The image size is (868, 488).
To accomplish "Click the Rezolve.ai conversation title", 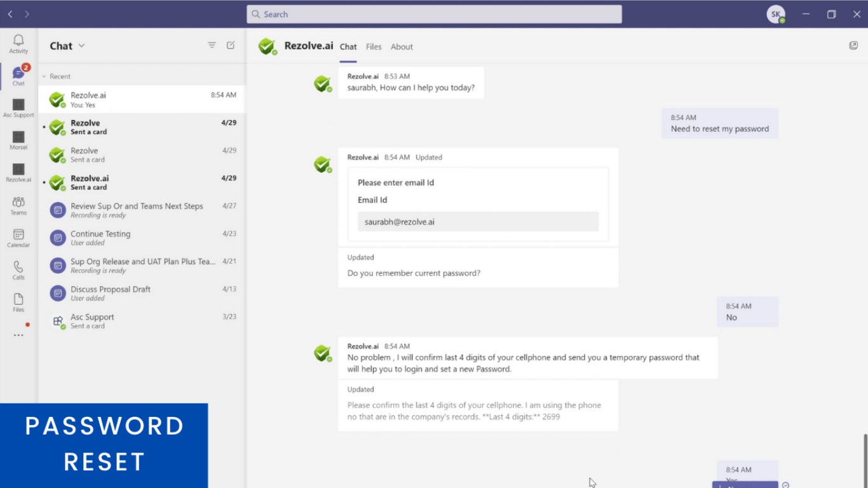I will (309, 46).
